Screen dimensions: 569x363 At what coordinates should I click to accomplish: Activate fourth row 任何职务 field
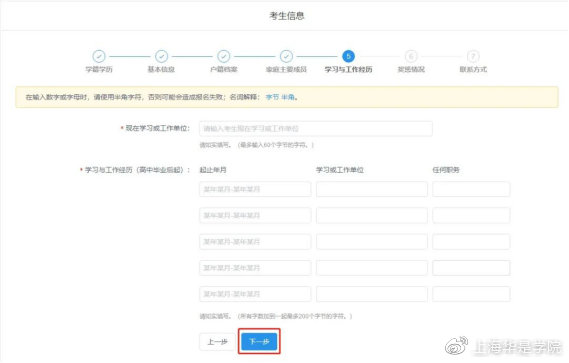(471, 268)
